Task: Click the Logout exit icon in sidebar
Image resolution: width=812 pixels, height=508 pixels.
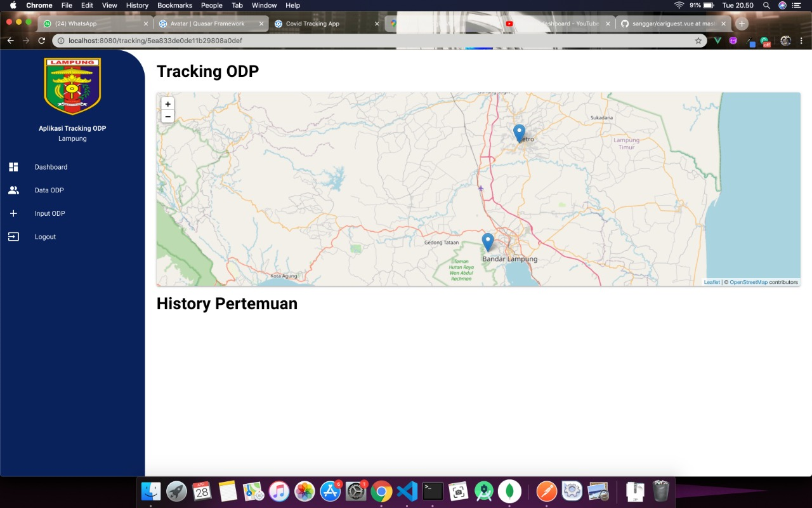Action: [x=13, y=237]
